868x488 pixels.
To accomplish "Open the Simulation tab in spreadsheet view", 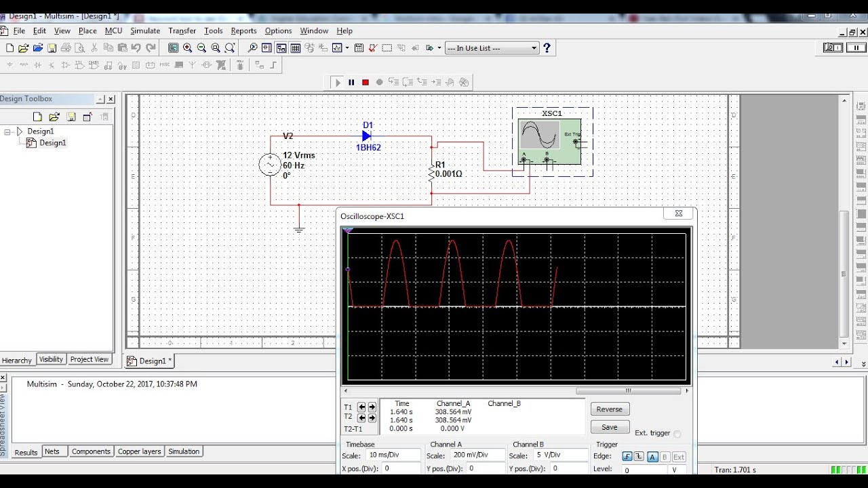I will tap(184, 451).
